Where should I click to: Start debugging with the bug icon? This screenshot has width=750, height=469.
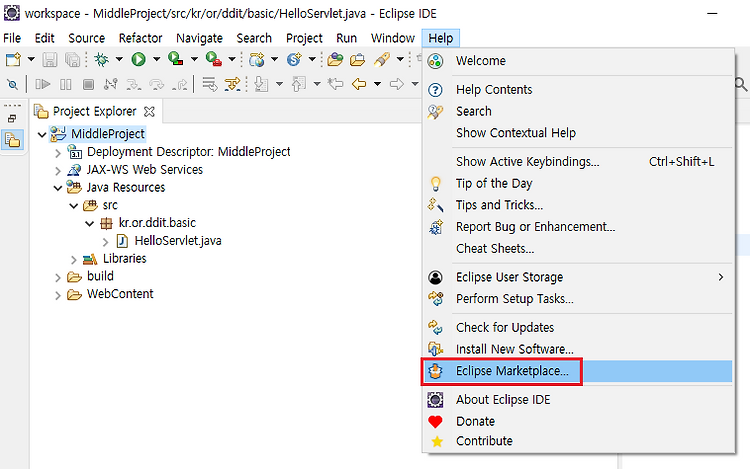click(x=101, y=59)
